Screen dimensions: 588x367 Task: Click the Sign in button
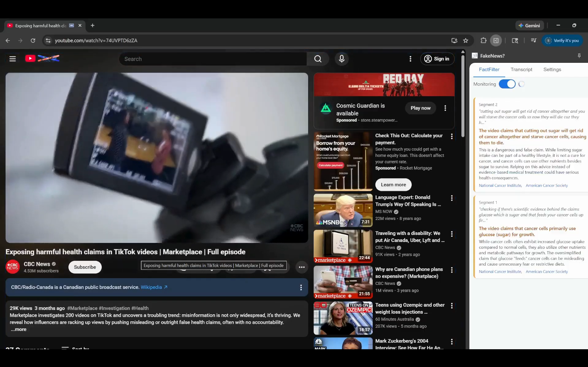pyautogui.click(x=437, y=59)
